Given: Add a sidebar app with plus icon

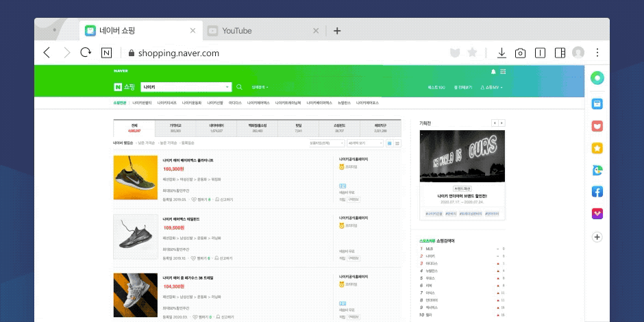Looking at the screenshot, I should click(x=597, y=237).
